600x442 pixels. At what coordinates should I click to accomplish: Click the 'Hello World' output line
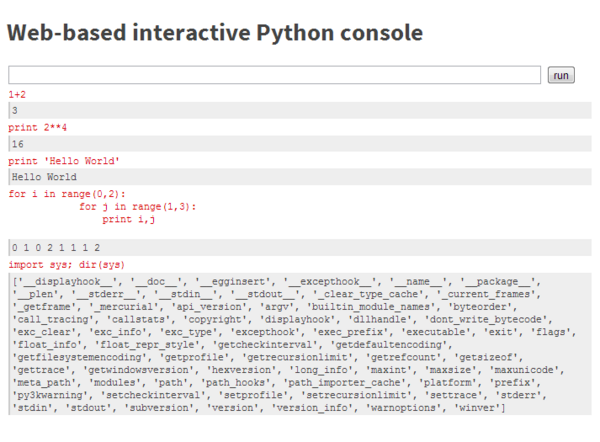[x=44, y=177]
